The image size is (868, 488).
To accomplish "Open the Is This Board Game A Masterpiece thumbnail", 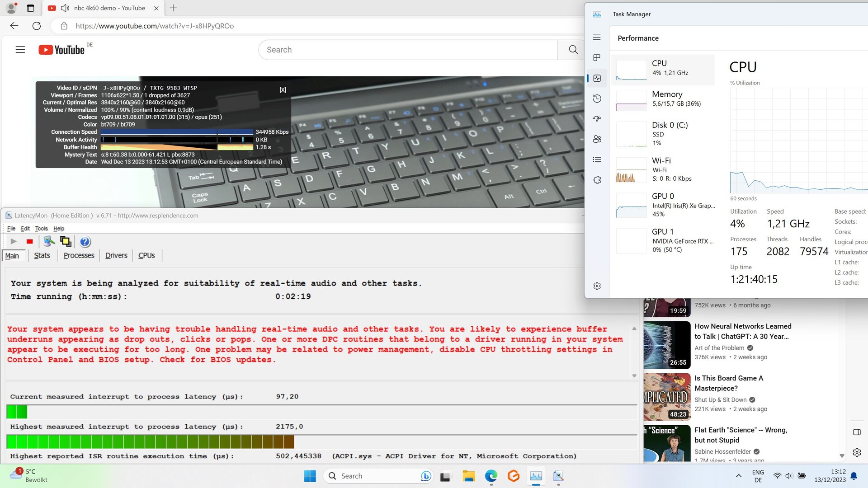I will coord(667,397).
